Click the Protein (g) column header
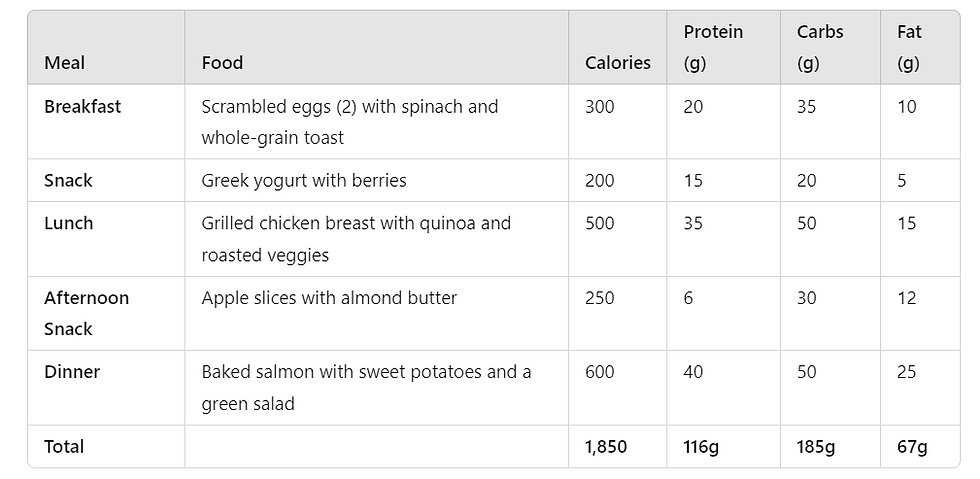Viewport: 980px width, 479px height. [x=713, y=48]
